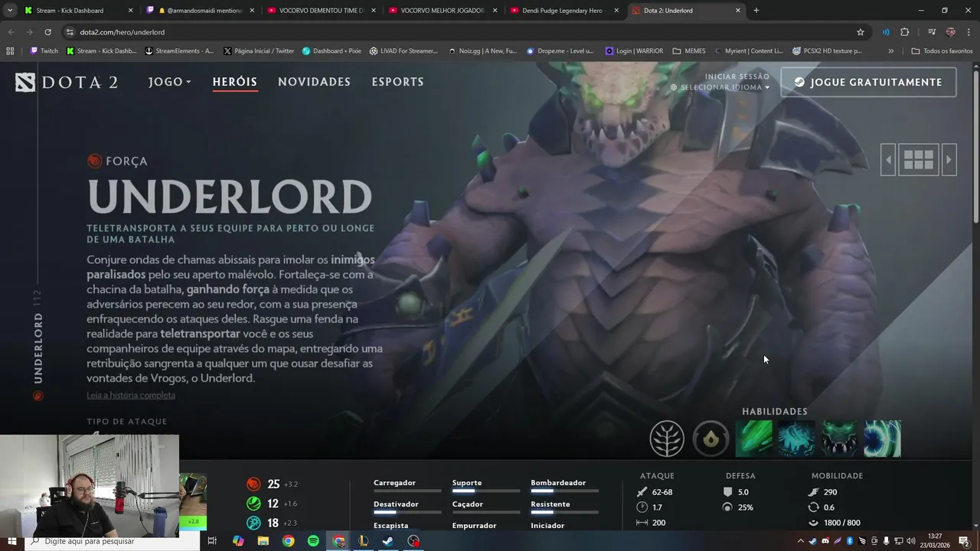Open Todos os favoritos folder
Viewport: 980px width, 551px height.
[942, 51]
